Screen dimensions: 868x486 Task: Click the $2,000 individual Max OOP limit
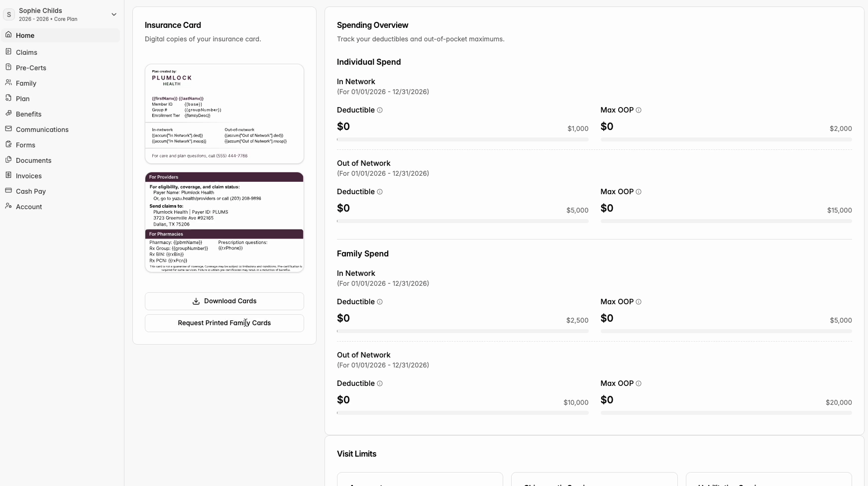pos(841,128)
